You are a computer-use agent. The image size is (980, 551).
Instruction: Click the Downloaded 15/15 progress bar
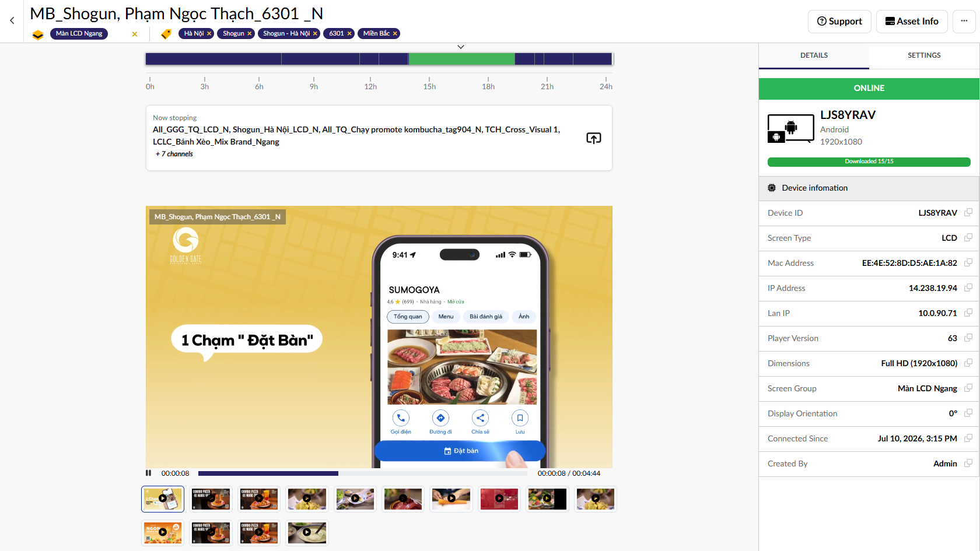869,162
